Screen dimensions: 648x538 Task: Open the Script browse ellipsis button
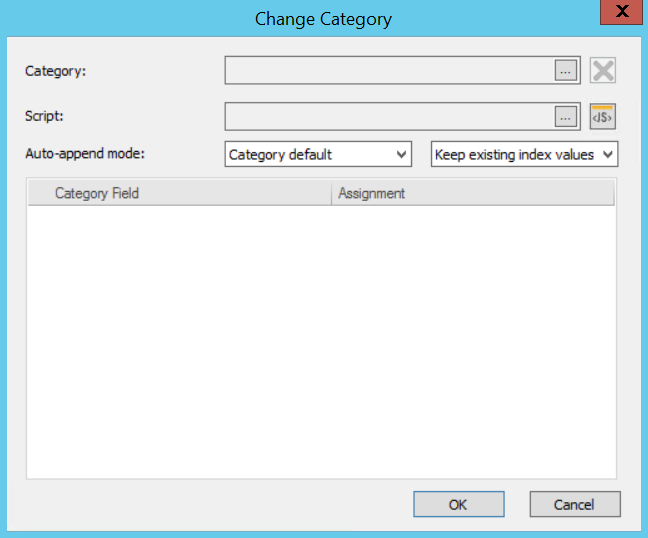coord(565,117)
